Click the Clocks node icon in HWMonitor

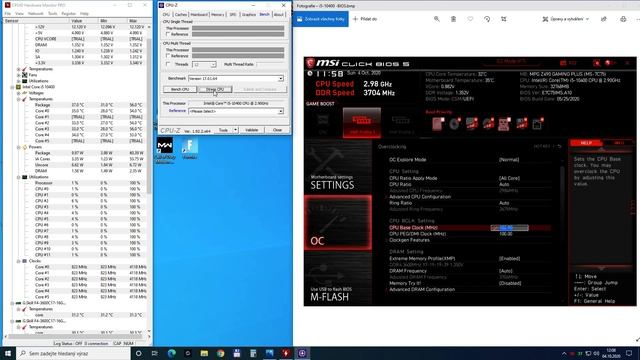[x=25, y=261]
